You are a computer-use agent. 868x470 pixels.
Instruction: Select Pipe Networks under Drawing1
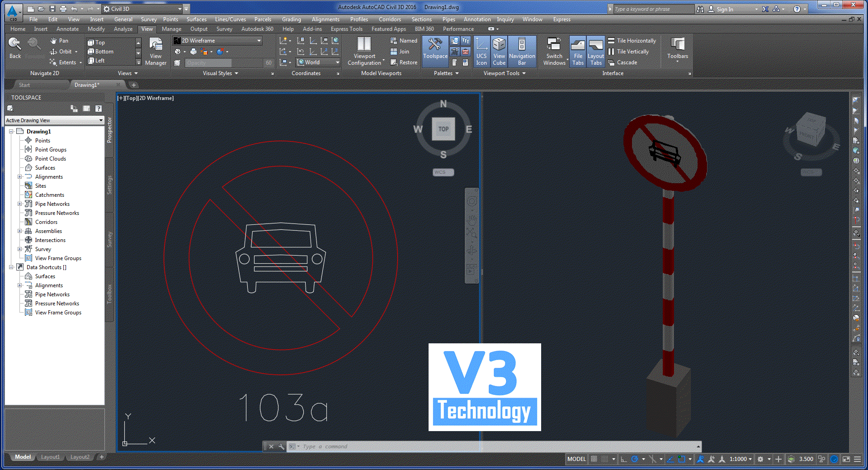52,204
